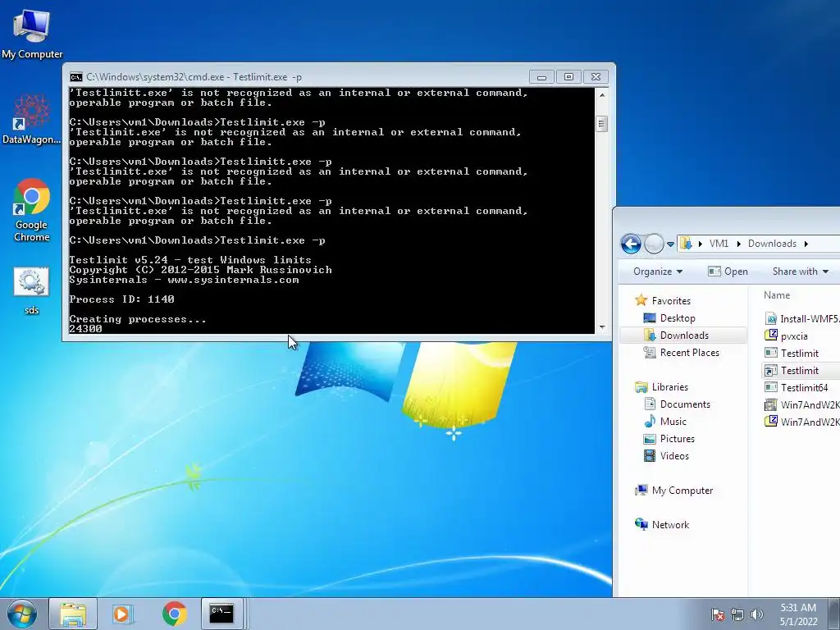840x630 pixels.
Task: Open Windows Explorer from the taskbar
Action: 73,614
